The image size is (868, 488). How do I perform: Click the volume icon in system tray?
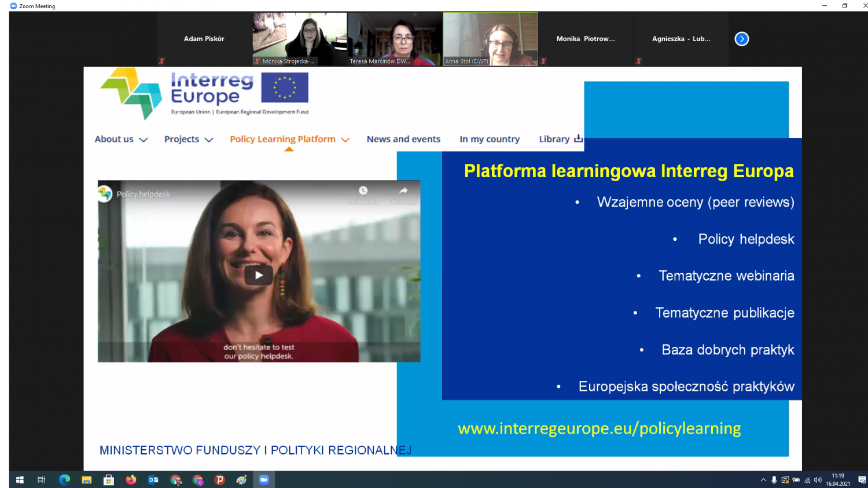tap(818, 480)
